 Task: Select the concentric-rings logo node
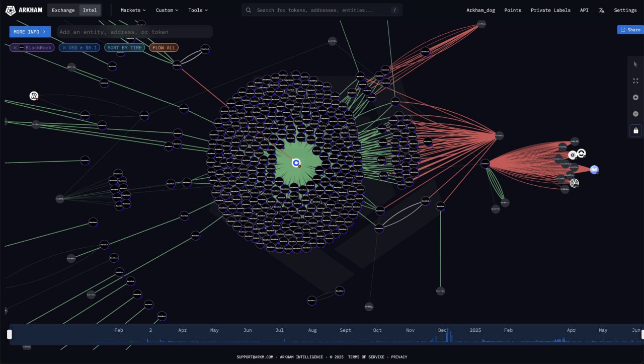(574, 183)
